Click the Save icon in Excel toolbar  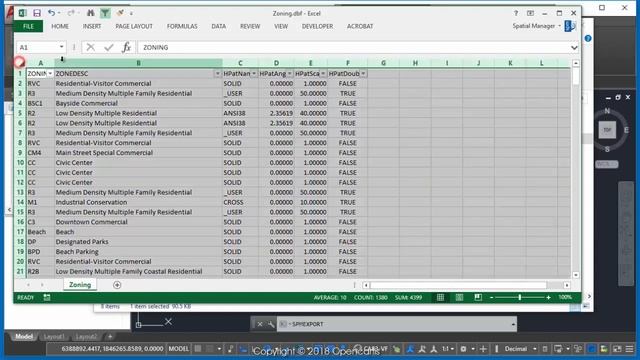[x=37, y=13]
